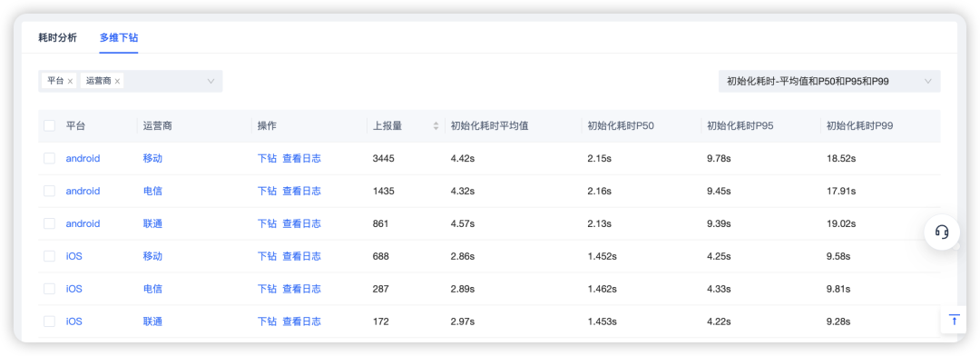Remove the 平台 tag with its x
This screenshot has width=980, height=356.
[70, 82]
